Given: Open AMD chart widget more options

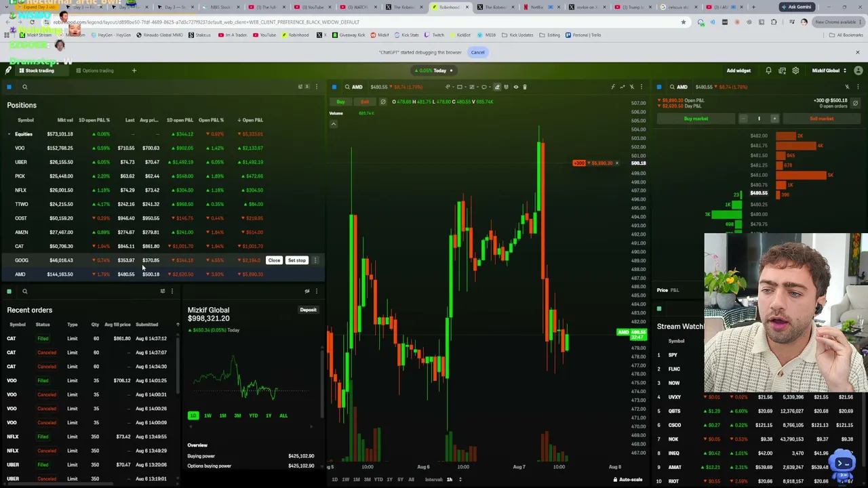Looking at the screenshot, I should 641,87.
